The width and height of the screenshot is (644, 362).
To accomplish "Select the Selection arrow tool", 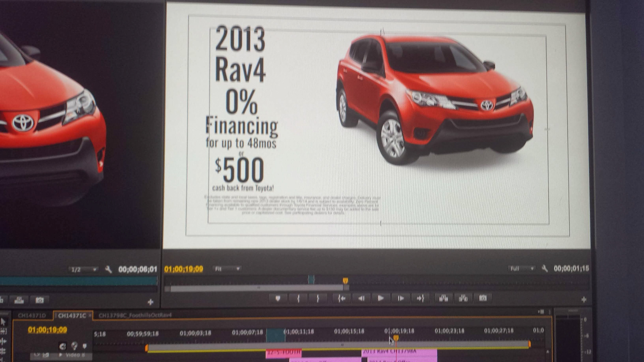I will tap(3, 322).
